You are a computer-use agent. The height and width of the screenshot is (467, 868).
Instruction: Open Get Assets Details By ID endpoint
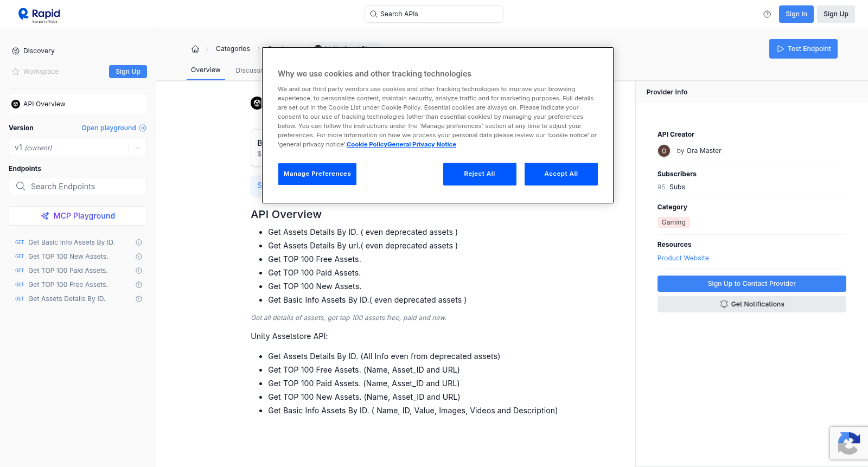pyautogui.click(x=67, y=299)
